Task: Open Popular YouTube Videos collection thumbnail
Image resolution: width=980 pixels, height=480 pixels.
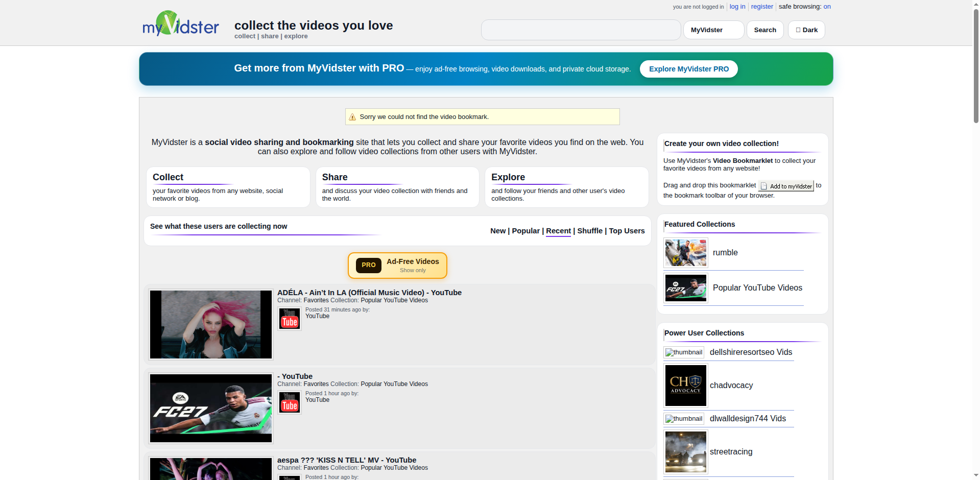Action: 686,288
